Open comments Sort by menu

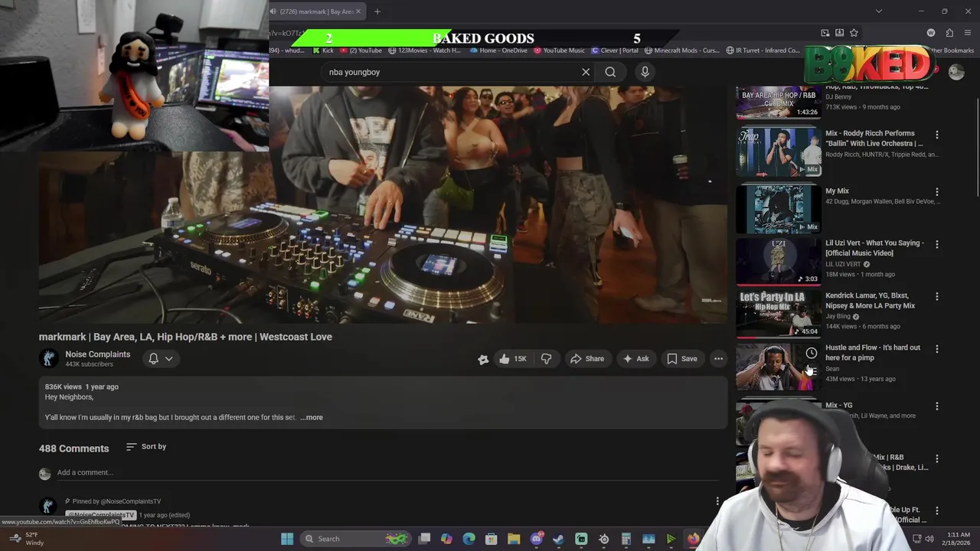[x=145, y=446]
